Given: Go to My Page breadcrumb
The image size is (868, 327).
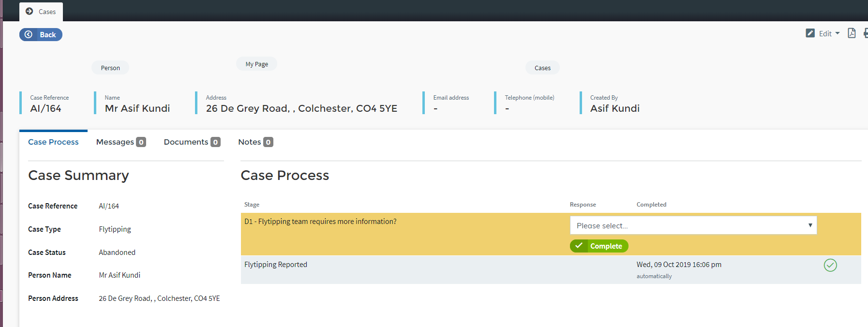Looking at the screenshot, I should coord(256,64).
